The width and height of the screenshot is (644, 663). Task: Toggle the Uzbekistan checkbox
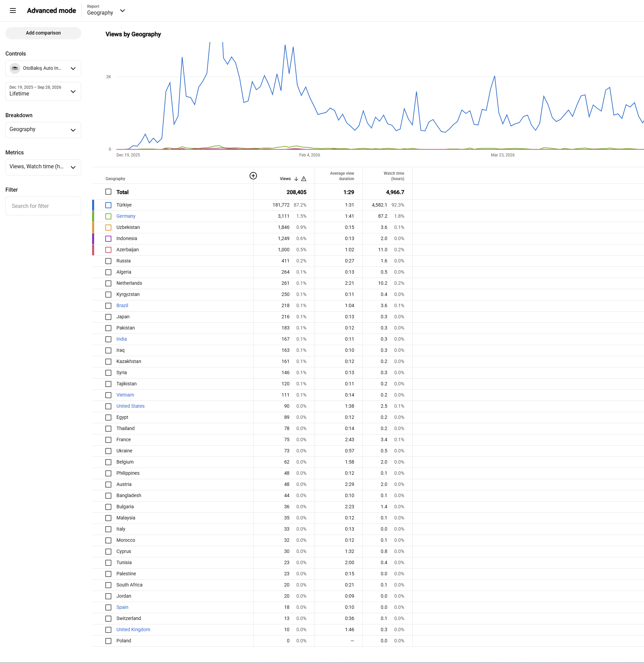point(108,228)
